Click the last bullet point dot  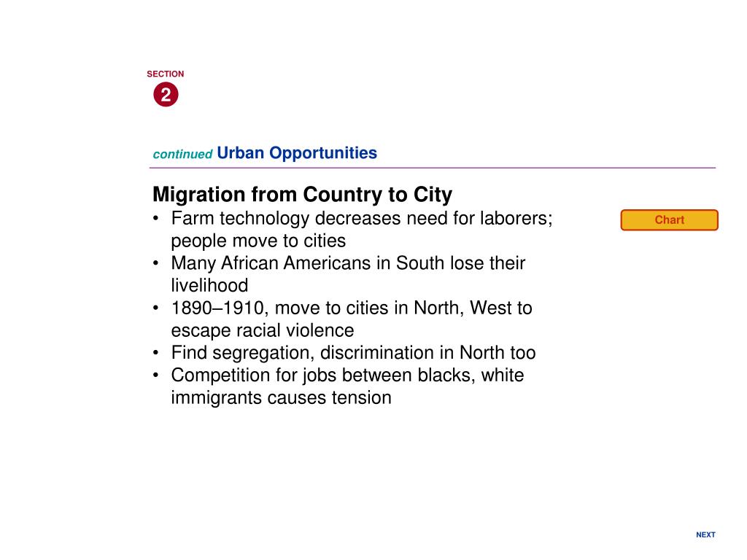tap(155, 376)
